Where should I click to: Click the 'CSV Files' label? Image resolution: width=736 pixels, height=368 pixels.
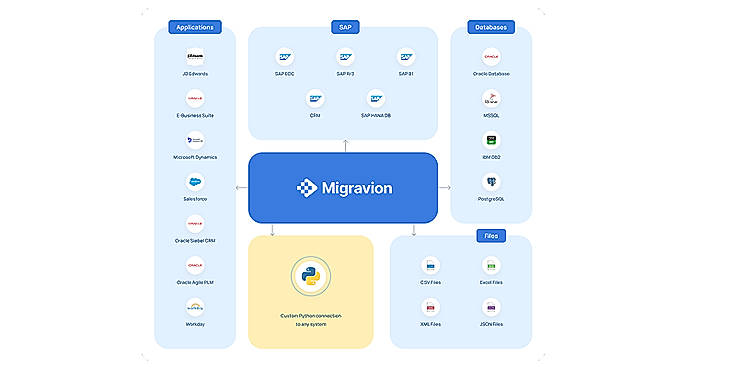point(430,283)
